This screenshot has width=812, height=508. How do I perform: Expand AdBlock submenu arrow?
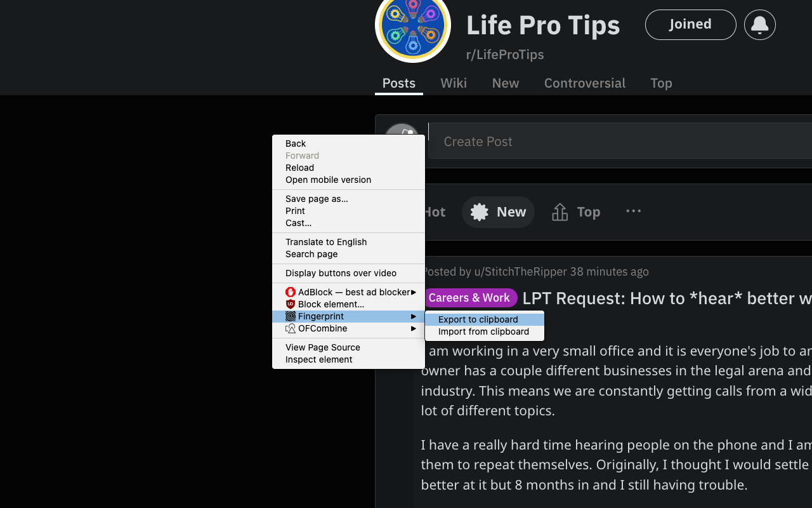[x=414, y=292]
